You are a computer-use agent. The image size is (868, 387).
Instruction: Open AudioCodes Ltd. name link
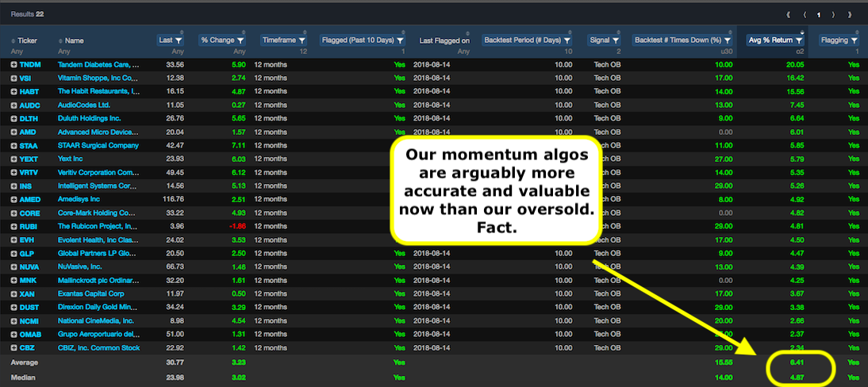84,105
